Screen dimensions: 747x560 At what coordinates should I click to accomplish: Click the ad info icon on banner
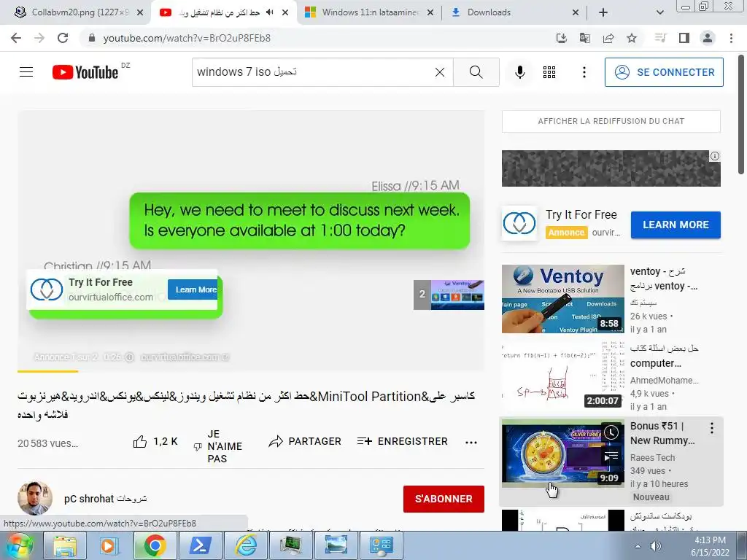click(x=715, y=156)
